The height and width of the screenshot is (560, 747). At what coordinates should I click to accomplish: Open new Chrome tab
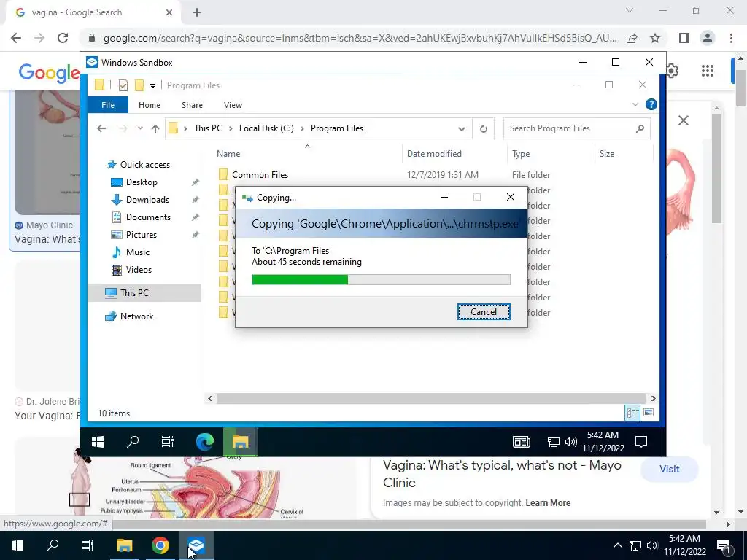click(x=197, y=13)
